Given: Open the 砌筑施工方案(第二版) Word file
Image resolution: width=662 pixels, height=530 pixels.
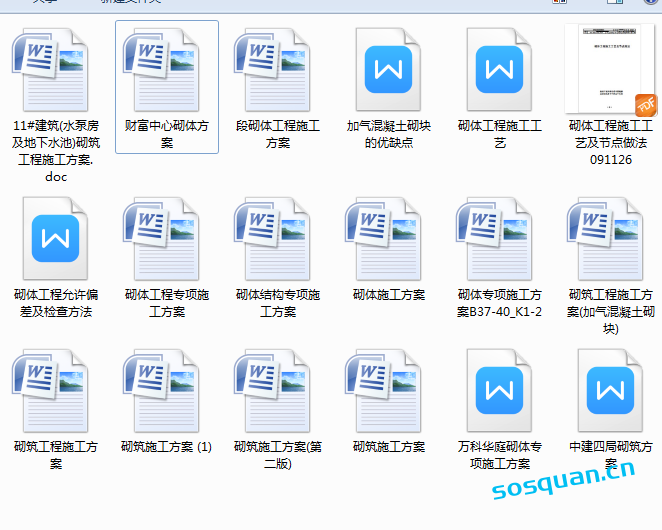Looking at the screenshot, I should coord(278,391).
